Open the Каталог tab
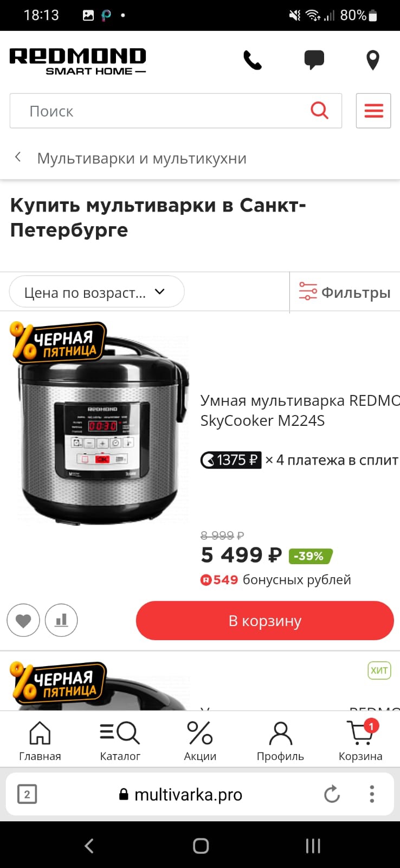The image size is (400, 868). click(x=120, y=741)
